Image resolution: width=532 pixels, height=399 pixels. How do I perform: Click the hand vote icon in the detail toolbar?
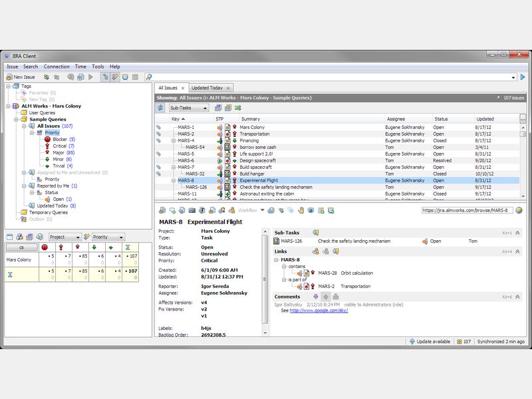click(301, 211)
